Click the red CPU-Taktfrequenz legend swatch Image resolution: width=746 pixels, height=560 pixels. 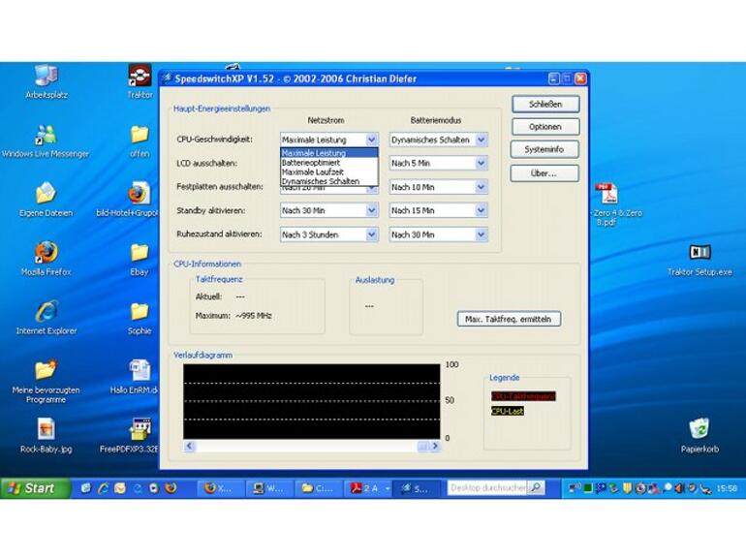pyautogui.click(x=523, y=396)
